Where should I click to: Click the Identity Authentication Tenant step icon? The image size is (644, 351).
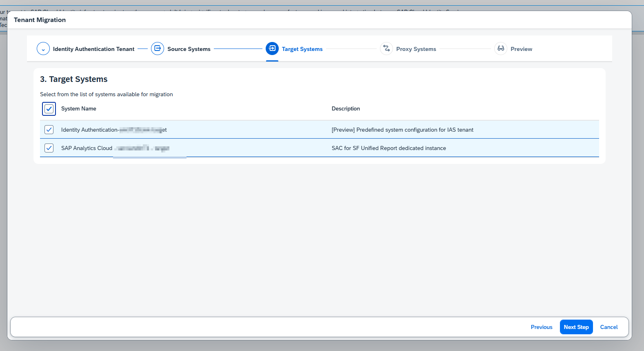(43, 49)
